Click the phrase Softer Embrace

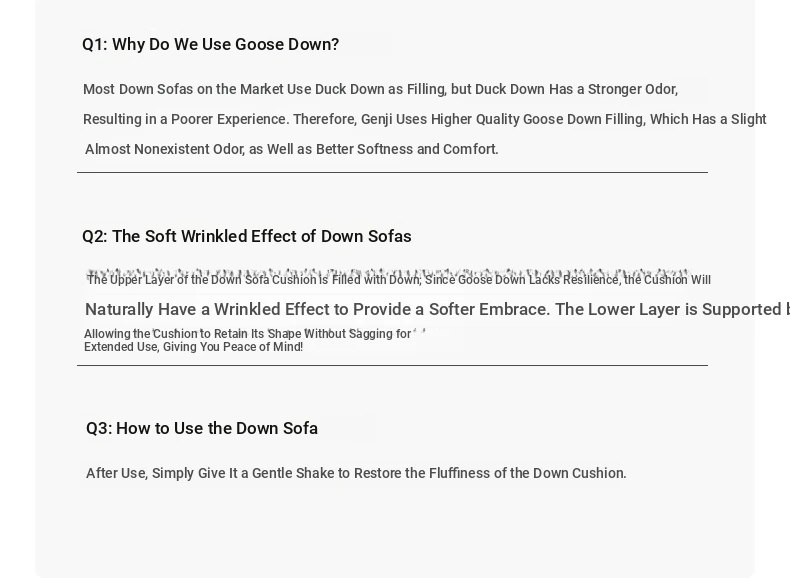[489, 309]
